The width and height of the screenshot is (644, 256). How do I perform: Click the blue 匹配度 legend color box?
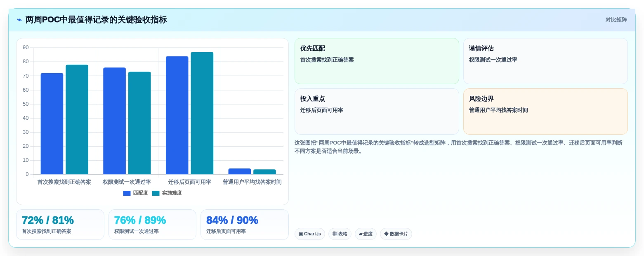tap(127, 193)
